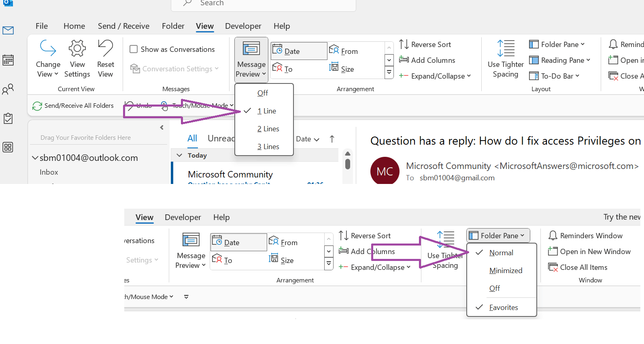Image resolution: width=644 pixels, height=344 pixels.
Task: Collapse sbm01004@outlook.com account tree
Action: click(35, 158)
